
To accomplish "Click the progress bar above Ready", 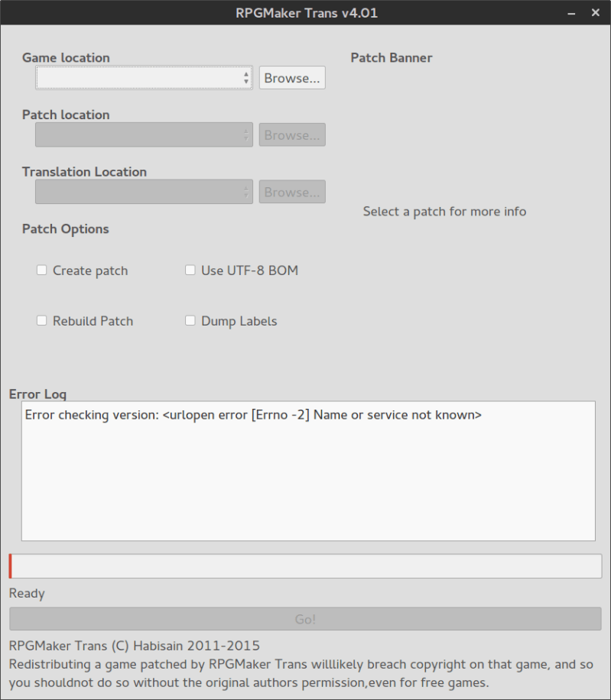I will [x=306, y=566].
